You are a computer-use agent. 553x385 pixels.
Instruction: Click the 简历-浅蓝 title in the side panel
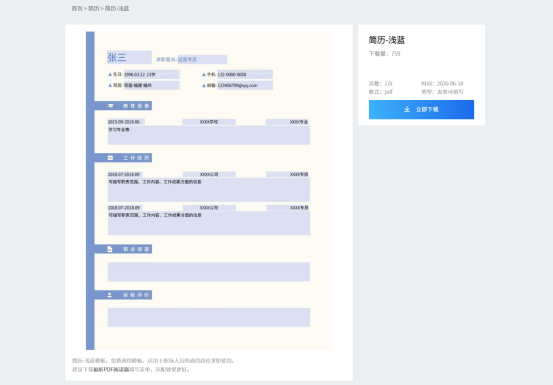click(x=387, y=40)
